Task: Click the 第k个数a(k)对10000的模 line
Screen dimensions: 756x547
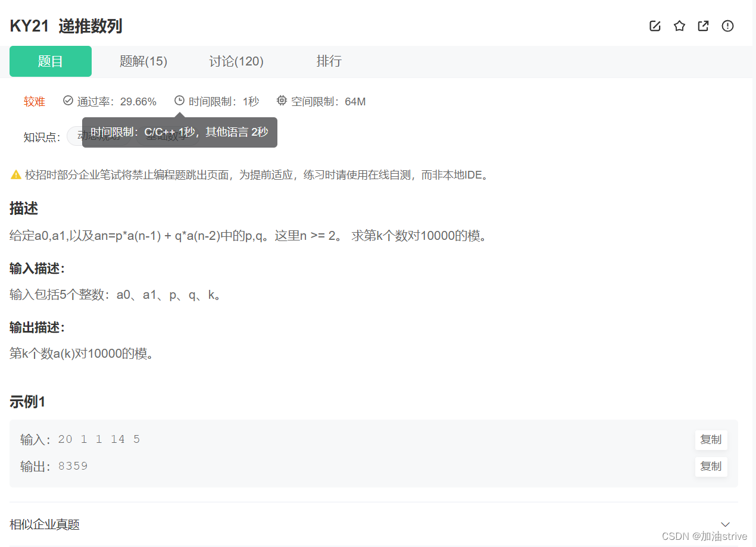Action: 83,354
